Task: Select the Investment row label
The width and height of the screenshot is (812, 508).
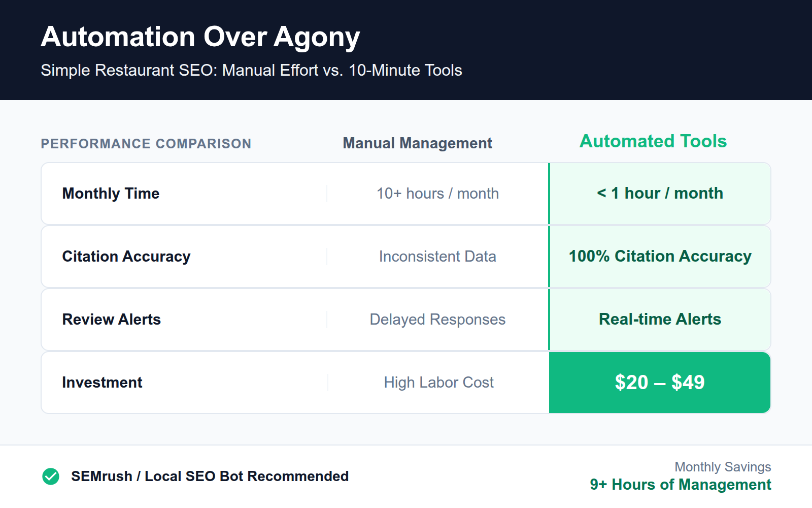Action: tap(101, 382)
